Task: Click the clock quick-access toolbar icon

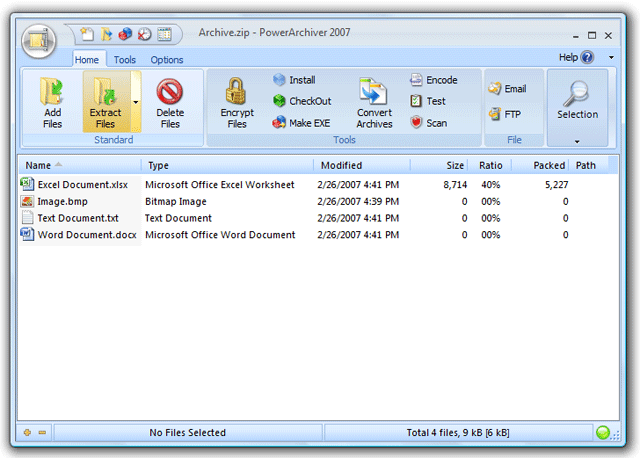Action: [144, 34]
